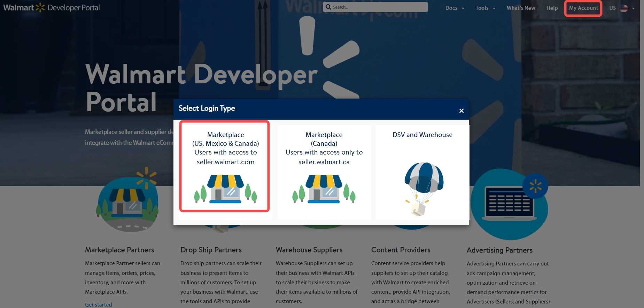Click the Advertising Partners laptop illustration

click(x=509, y=204)
